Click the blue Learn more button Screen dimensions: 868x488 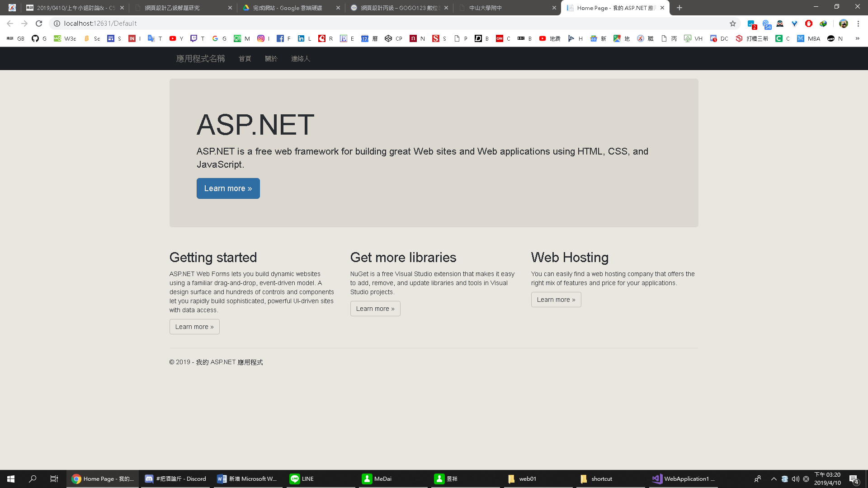point(228,188)
